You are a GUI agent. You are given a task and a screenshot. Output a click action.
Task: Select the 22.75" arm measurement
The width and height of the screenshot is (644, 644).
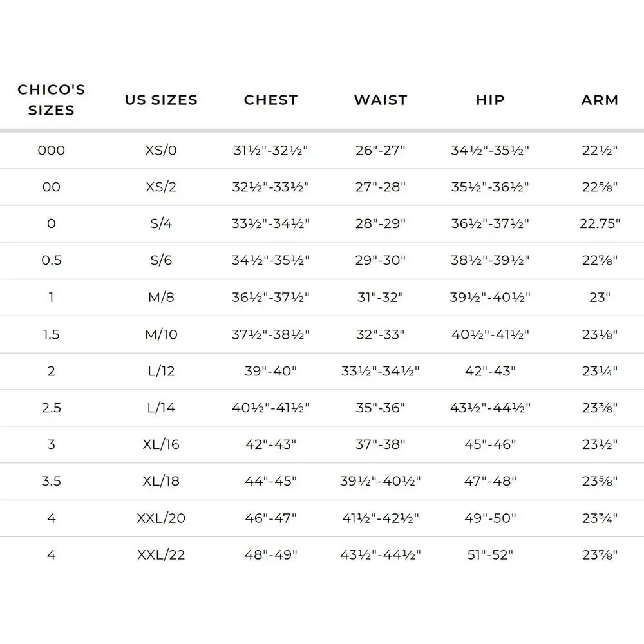(600, 223)
